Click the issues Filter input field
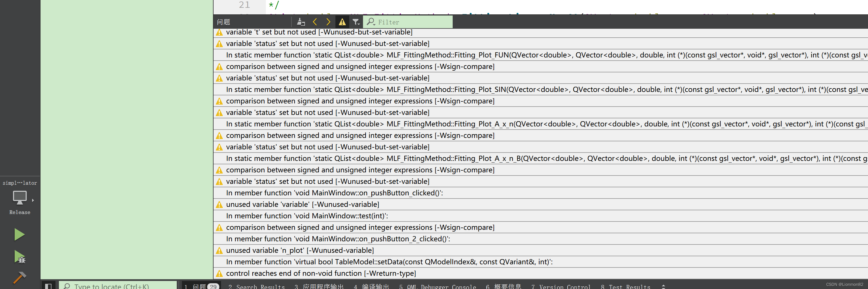Screen dimensions: 868x289 point(408,22)
